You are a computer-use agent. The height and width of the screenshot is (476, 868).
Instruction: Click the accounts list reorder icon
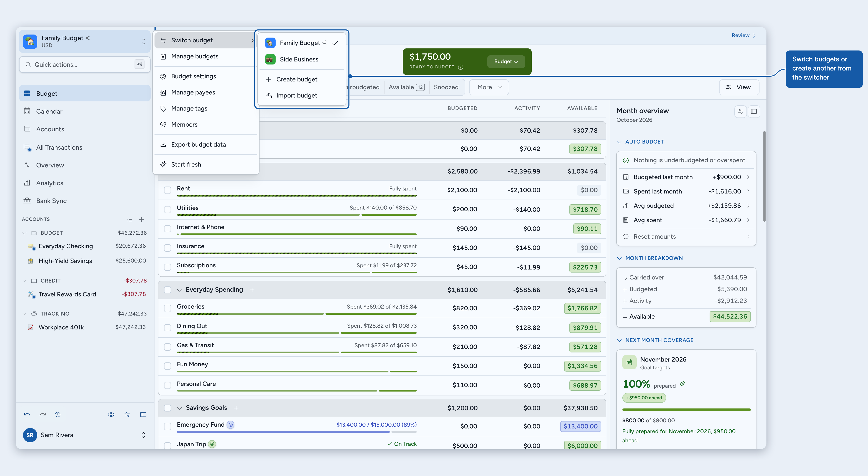coord(130,220)
